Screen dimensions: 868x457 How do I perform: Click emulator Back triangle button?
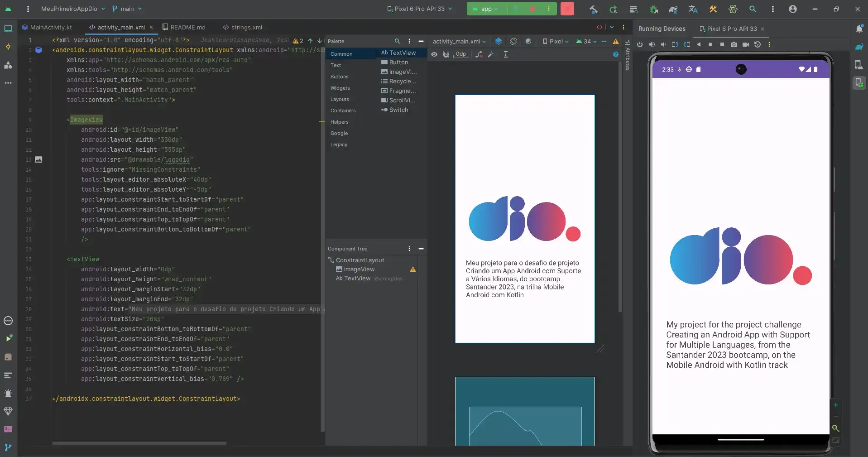(698, 44)
